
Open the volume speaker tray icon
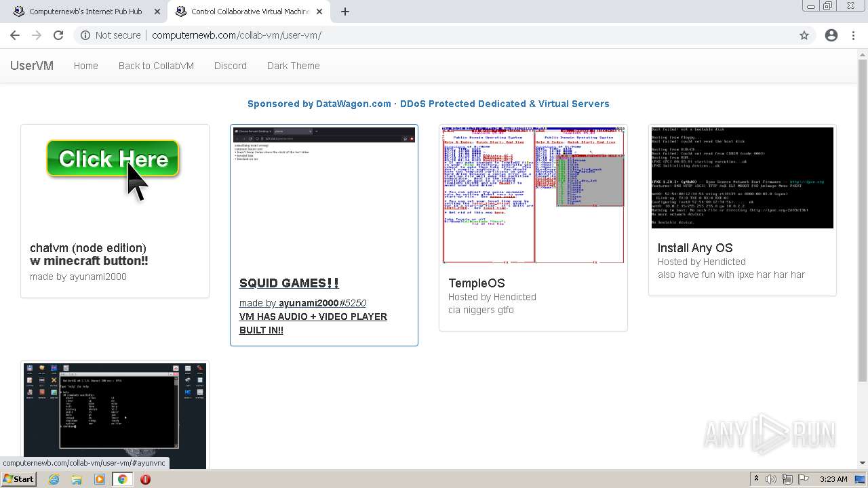point(771,479)
